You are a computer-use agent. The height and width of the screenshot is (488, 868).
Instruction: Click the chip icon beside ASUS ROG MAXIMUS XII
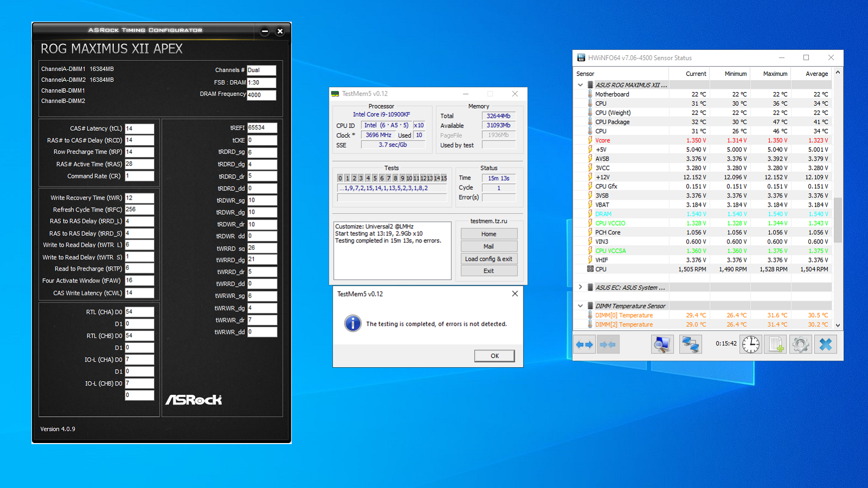(590, 85)
